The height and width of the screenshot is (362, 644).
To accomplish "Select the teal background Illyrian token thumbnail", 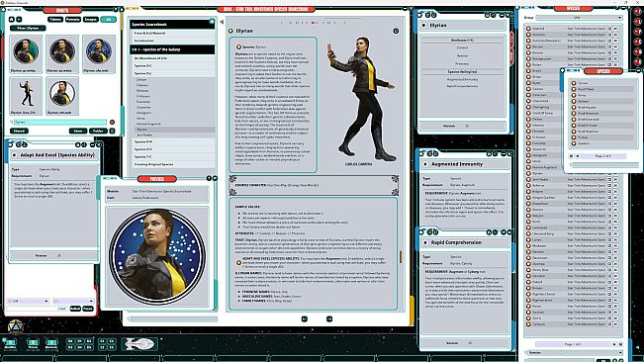I will coord(26,53).
